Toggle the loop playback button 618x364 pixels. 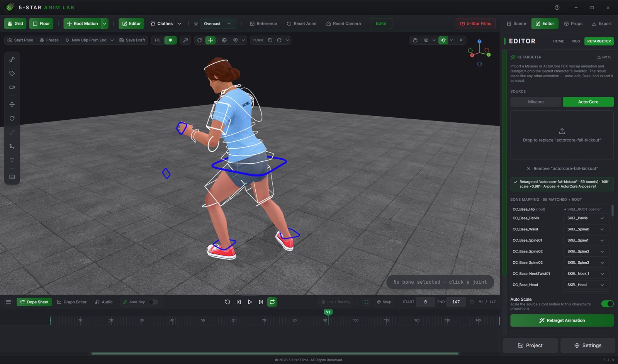[272, 302]
